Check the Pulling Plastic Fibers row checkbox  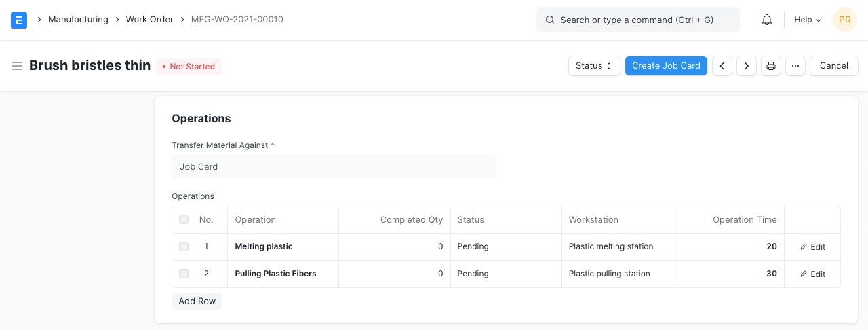[184, 274]
